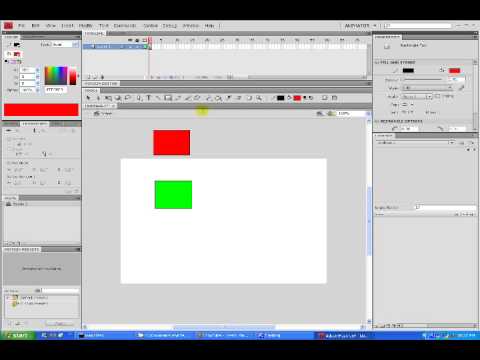Viewport: 480px width, 360px height.
Task: Click the Edit Scene icon above stage
Action: pos(319,114)
